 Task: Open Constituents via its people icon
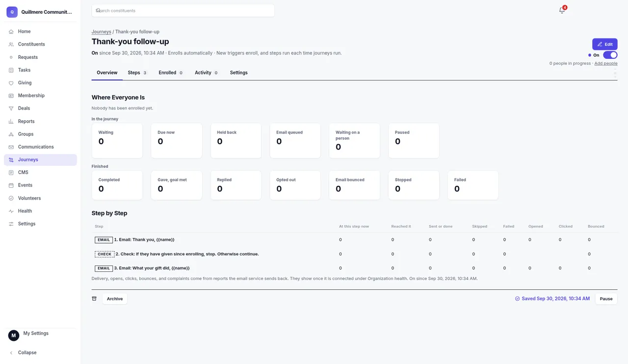11,44
